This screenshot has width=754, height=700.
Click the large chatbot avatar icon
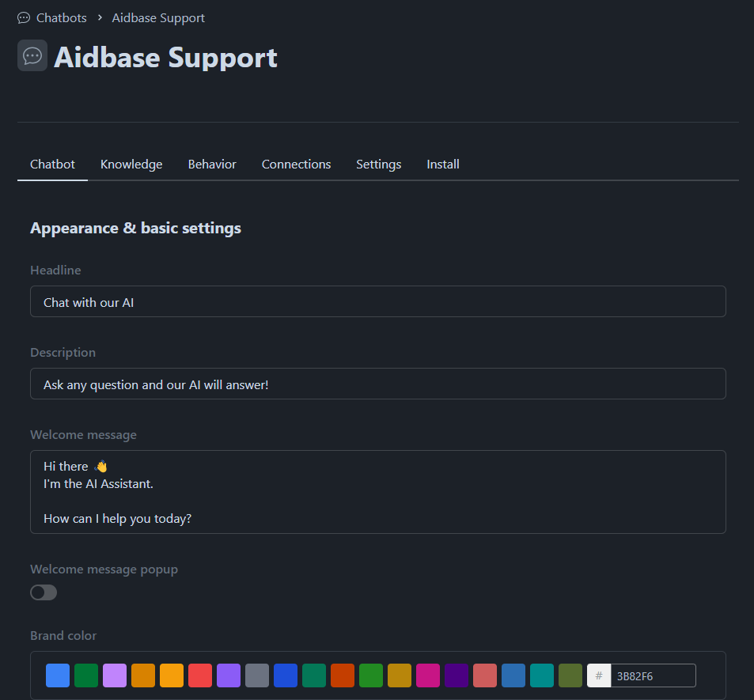(x=32, y=56)
